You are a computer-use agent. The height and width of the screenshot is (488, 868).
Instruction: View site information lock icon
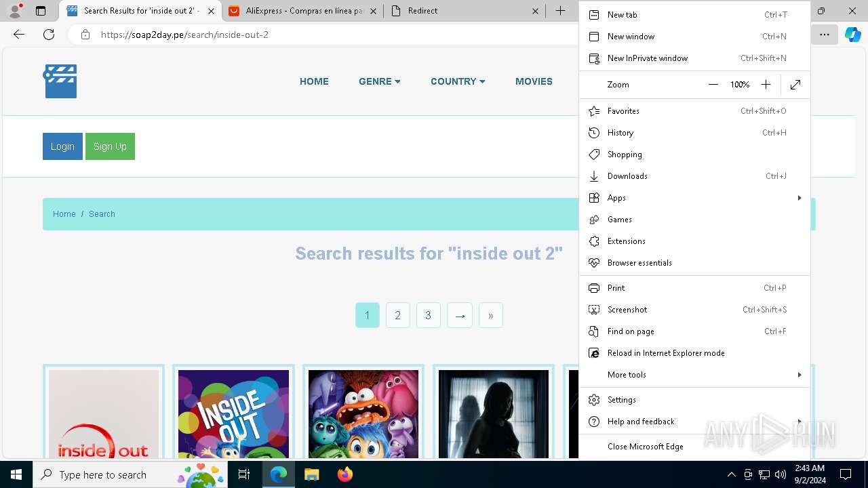(85, 35)
